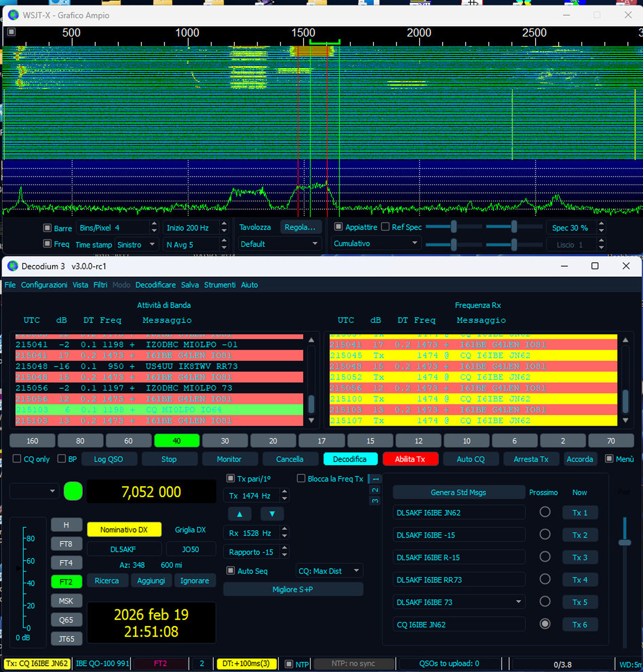643x672 pixels.
Task: Open the Configurazioni menu
Action: [x=44, y=285]
